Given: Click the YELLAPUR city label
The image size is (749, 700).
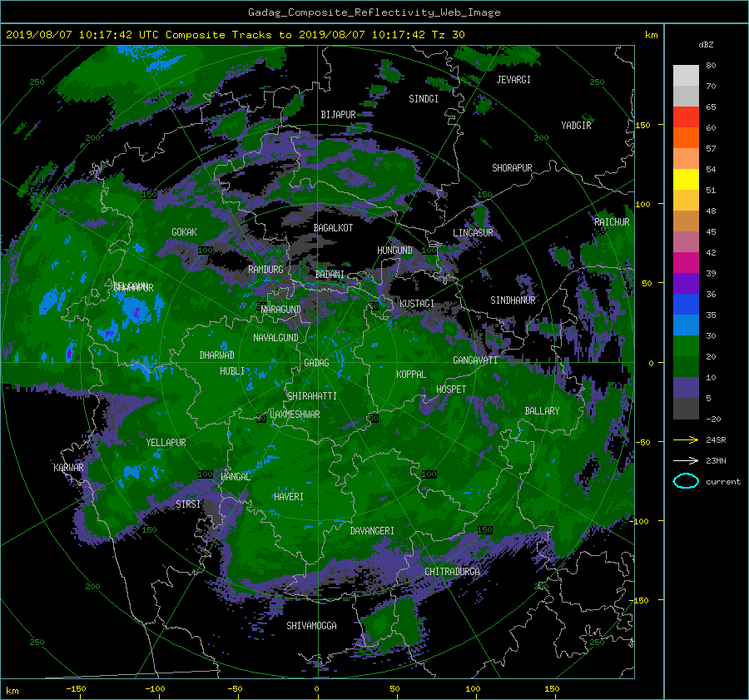Looking at the screenshot, I should pyautogui.click(x=166, y=443).
